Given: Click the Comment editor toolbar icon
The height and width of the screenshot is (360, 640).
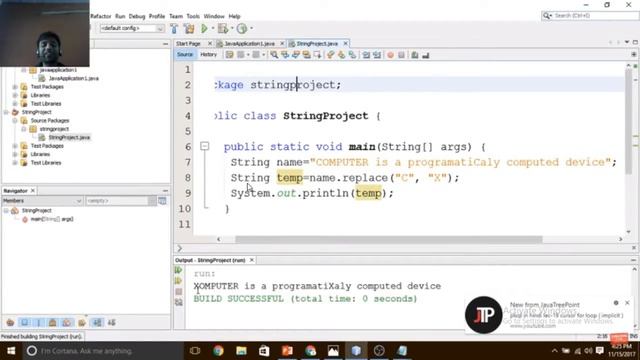Looking at the screenshot, I should pos(415,55).
